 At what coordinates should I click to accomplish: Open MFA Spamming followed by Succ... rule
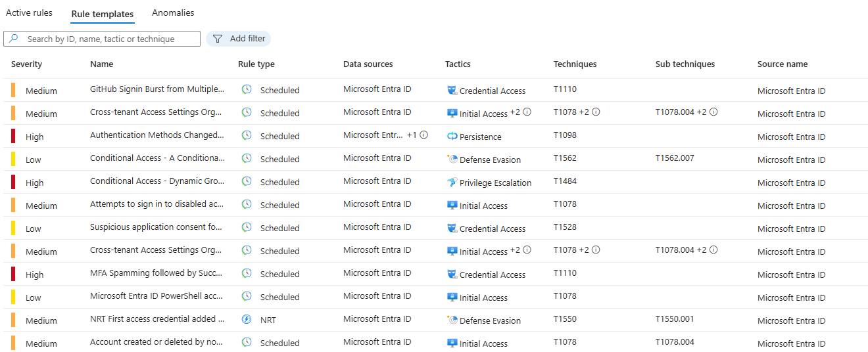(157, 273)
